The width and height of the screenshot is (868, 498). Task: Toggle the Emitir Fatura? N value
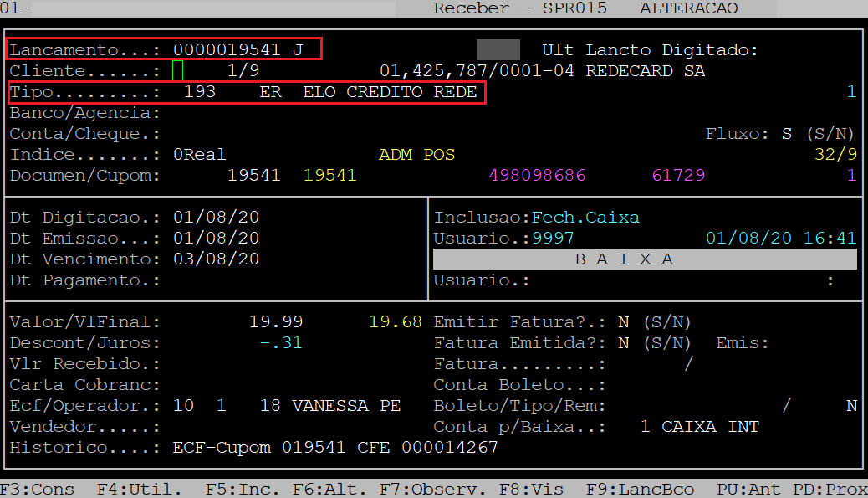coord(623,322)
